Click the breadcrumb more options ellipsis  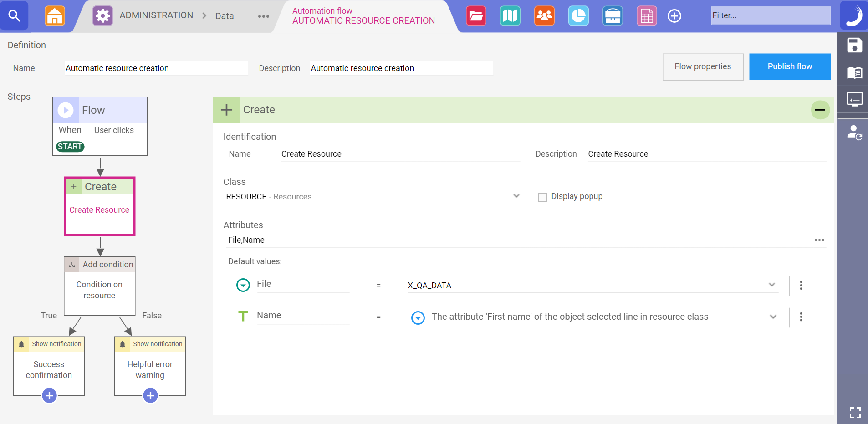[263, 16]
